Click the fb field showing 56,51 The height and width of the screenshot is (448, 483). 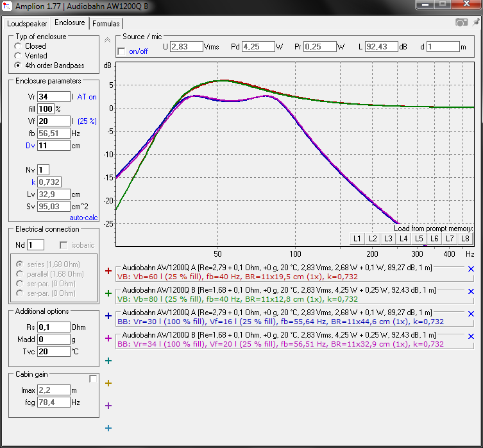(x=54, y=134)
